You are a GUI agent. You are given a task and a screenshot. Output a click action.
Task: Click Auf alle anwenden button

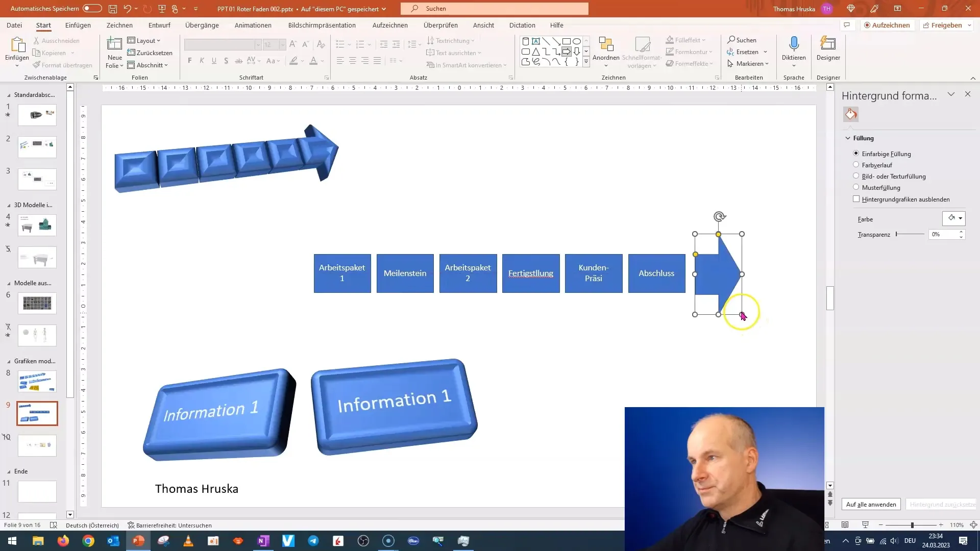coord(871,504)
